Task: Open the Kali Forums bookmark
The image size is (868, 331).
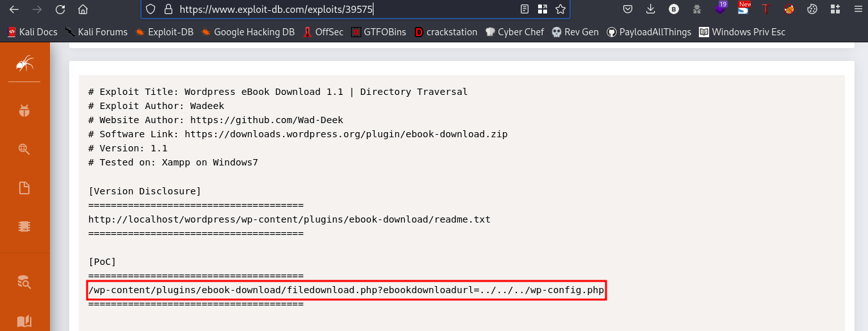Action: coord(96,31)
